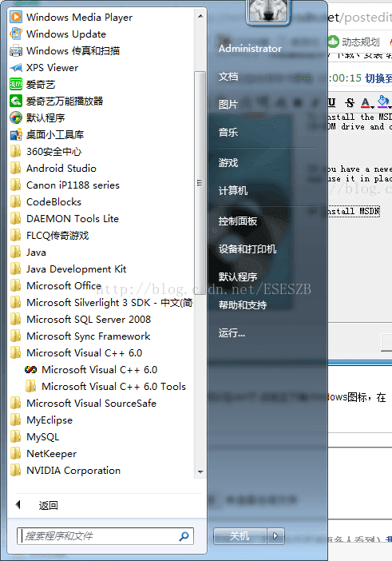Expand Microsoft Visual SourceSafe folder
The image size is (392, 561).
point(91,404)
